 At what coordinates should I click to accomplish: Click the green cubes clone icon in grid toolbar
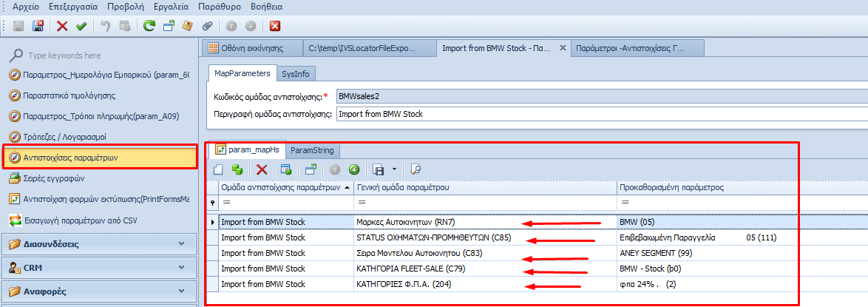point(237,169)
